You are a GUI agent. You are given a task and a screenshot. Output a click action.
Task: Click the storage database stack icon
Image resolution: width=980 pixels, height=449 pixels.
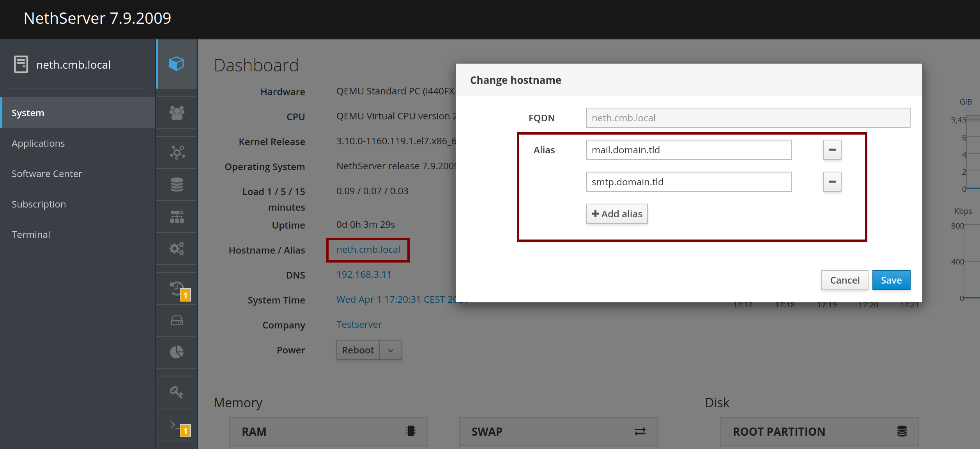point(177,184)
